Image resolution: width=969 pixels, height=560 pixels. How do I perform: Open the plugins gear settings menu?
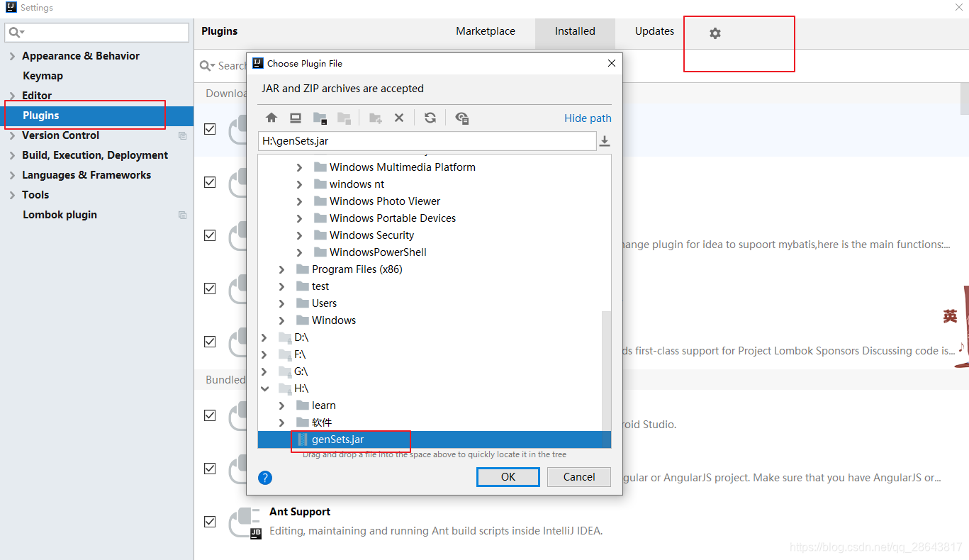pos(715,33)
